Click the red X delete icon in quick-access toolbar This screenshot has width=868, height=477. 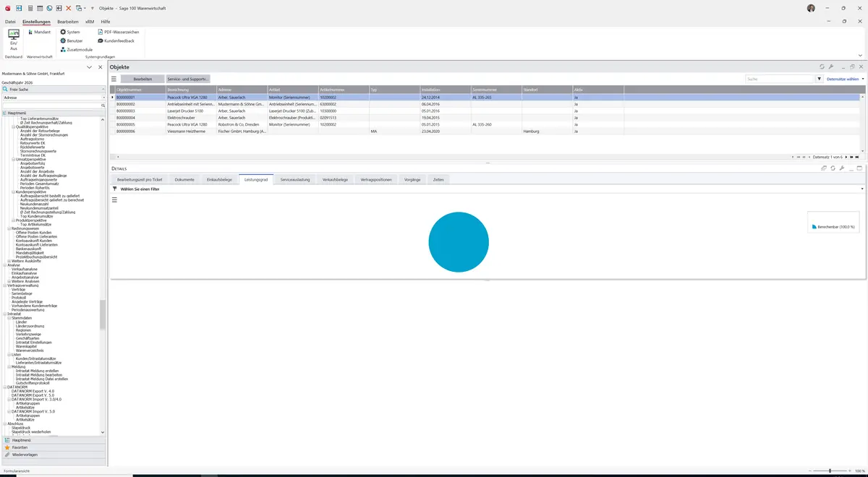pyautogui.click(x=69, y=7)
